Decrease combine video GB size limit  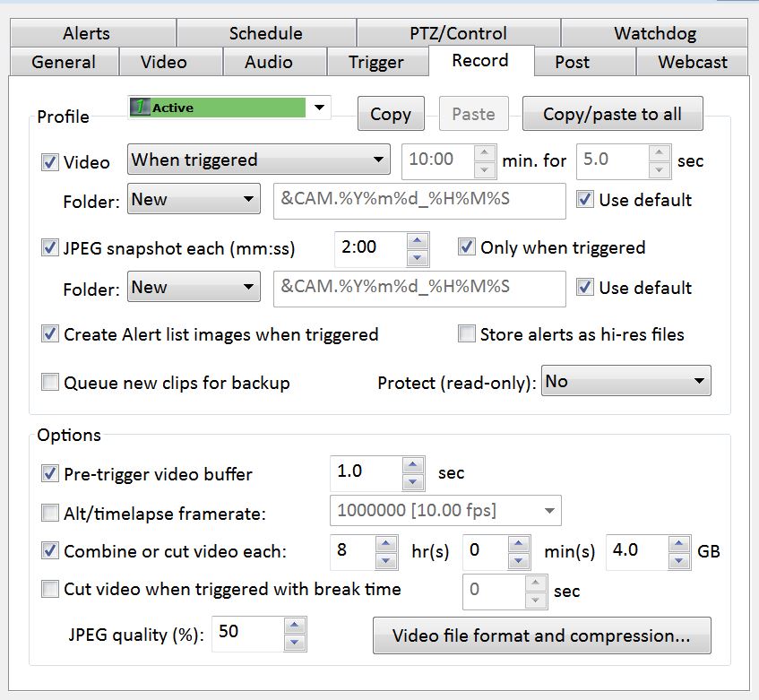coord(678,561)
